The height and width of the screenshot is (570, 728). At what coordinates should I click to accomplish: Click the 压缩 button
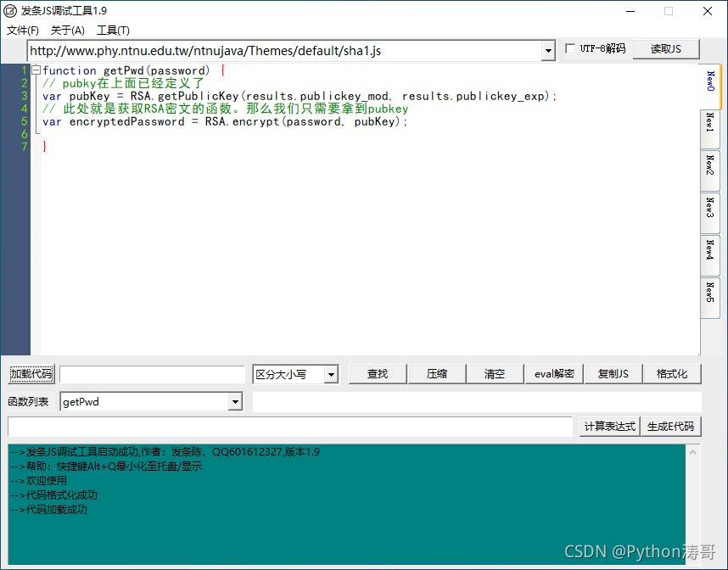coord(436,374)
